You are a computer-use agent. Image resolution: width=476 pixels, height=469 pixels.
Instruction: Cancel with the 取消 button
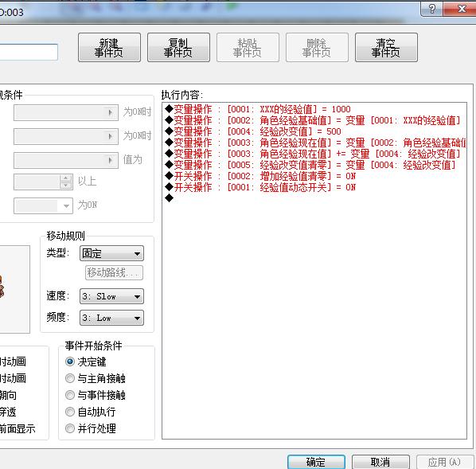380,462
